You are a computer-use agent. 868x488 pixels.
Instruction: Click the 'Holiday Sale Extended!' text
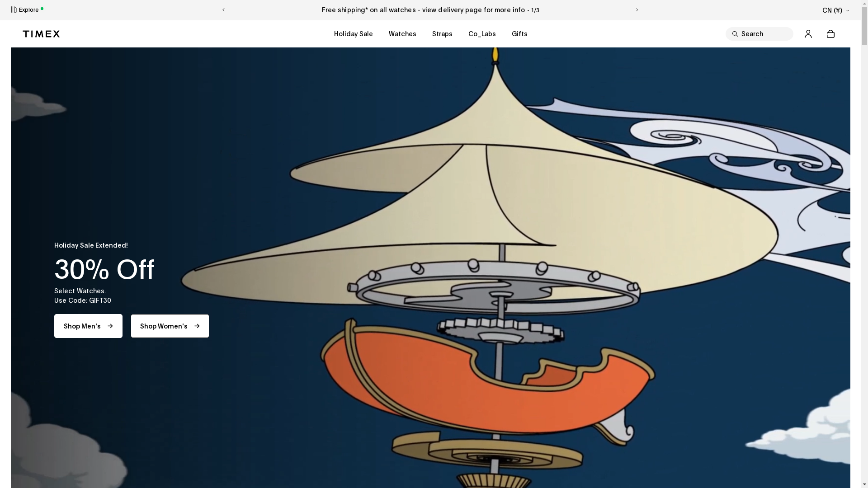(91, 245)
